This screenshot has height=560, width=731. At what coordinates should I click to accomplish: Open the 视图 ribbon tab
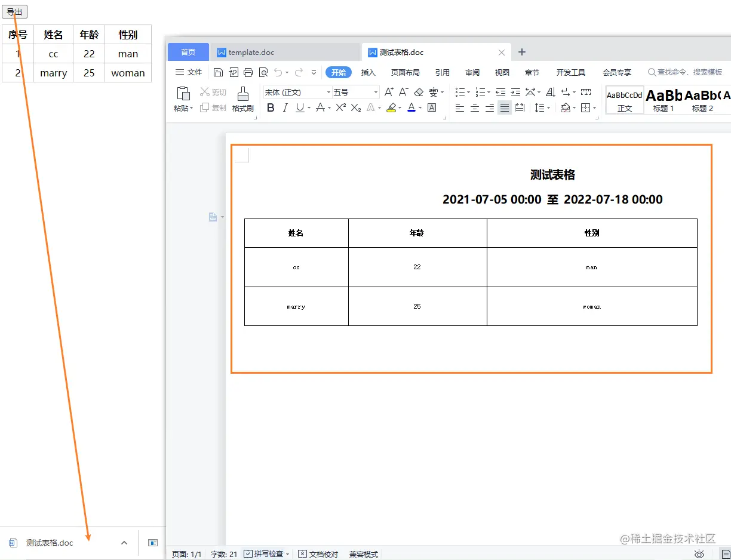[x=502, y=72]
